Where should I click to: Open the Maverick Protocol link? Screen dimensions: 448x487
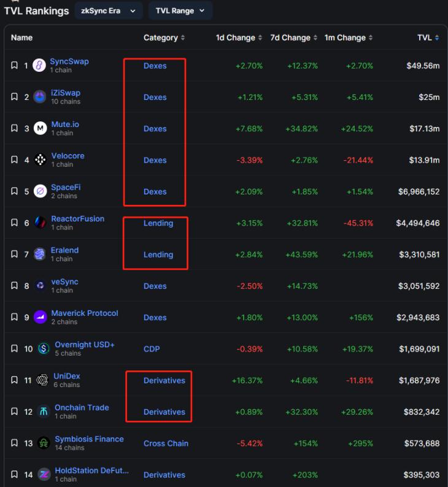[85, 313]
